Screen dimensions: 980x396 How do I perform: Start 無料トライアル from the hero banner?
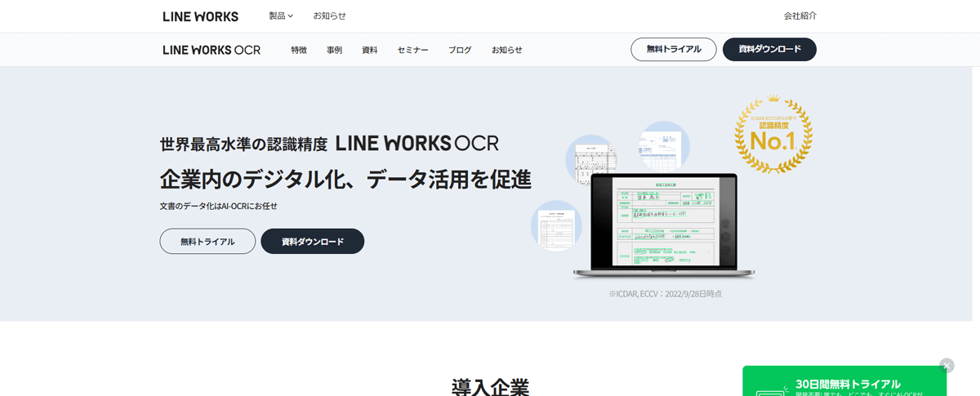(x=207, y=242)
